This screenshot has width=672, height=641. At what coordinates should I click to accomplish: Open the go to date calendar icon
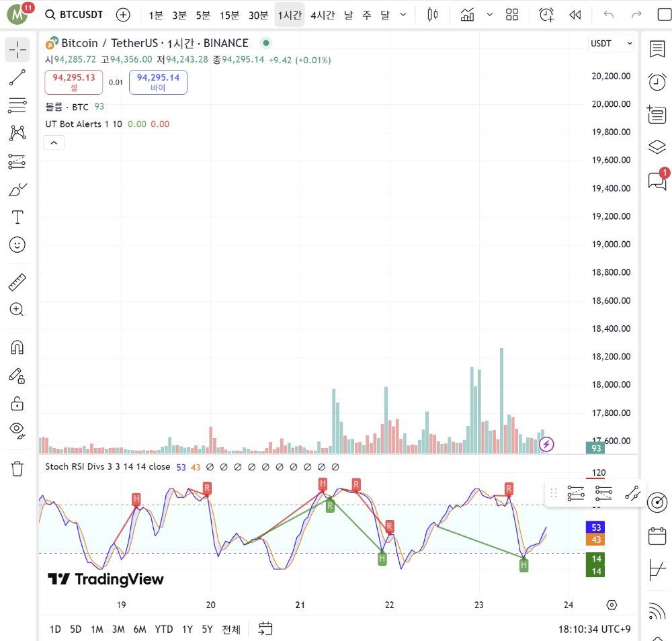(x=265, y=629)
